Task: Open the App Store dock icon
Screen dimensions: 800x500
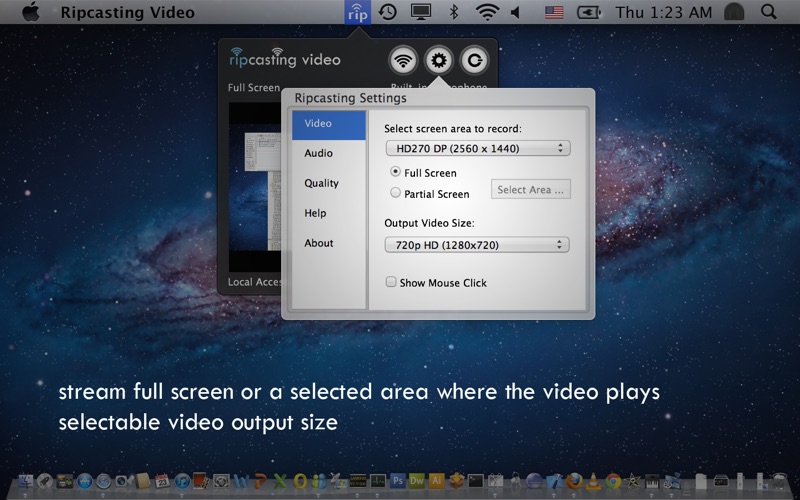Action: (x=85, y=481)
